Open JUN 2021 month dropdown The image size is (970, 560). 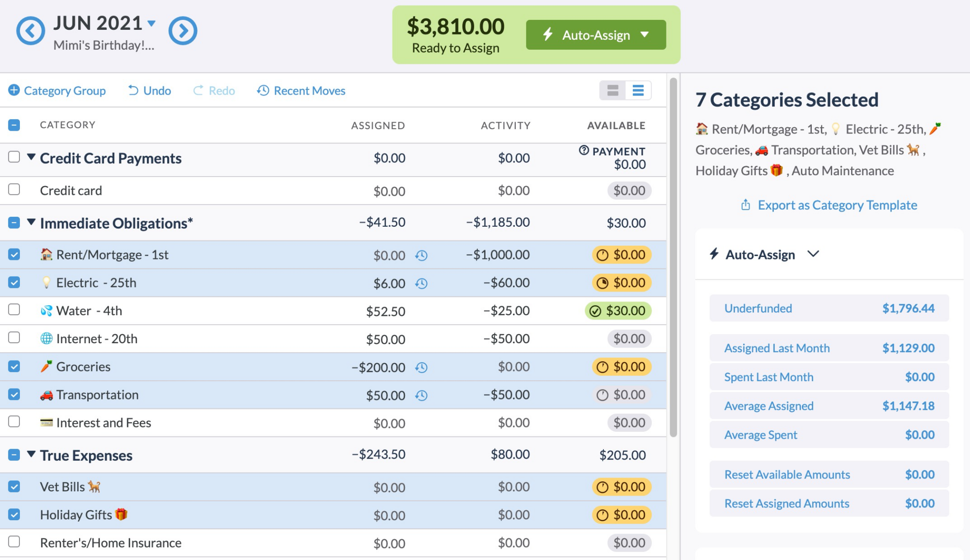tap(152, 23)
